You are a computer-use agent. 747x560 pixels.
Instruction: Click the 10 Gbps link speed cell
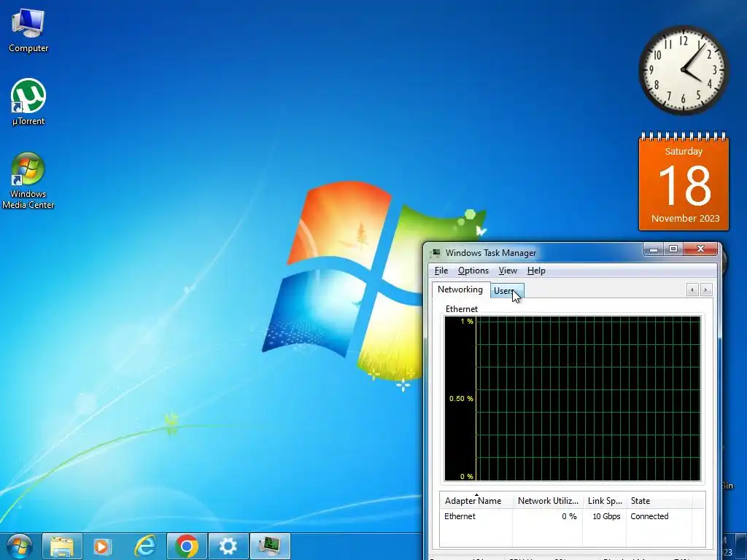[606, 516]
